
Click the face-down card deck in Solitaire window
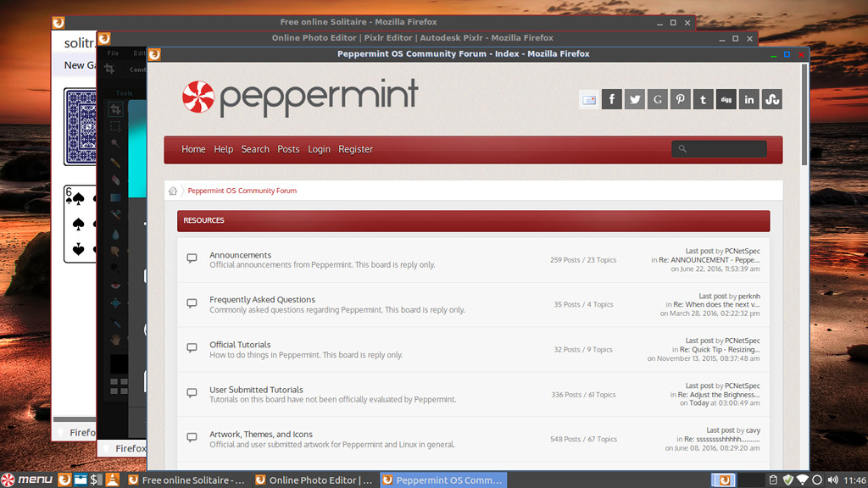[x=81, y=127]
